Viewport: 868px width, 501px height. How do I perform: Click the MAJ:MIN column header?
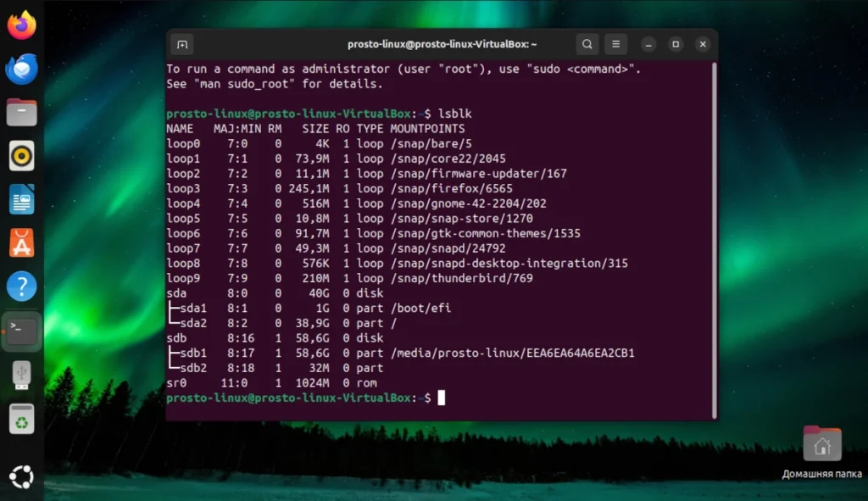pos(237,129)
